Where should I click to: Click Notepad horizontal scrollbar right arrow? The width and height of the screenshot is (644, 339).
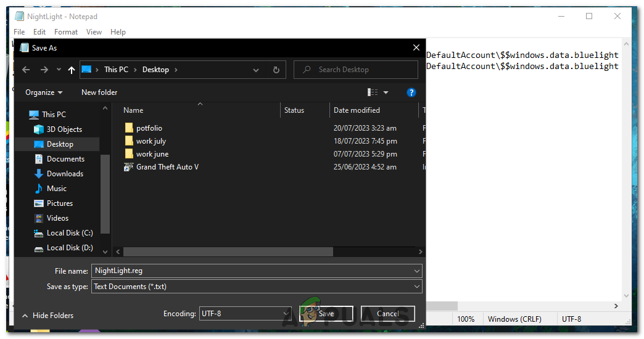click(x=616, y=306)
